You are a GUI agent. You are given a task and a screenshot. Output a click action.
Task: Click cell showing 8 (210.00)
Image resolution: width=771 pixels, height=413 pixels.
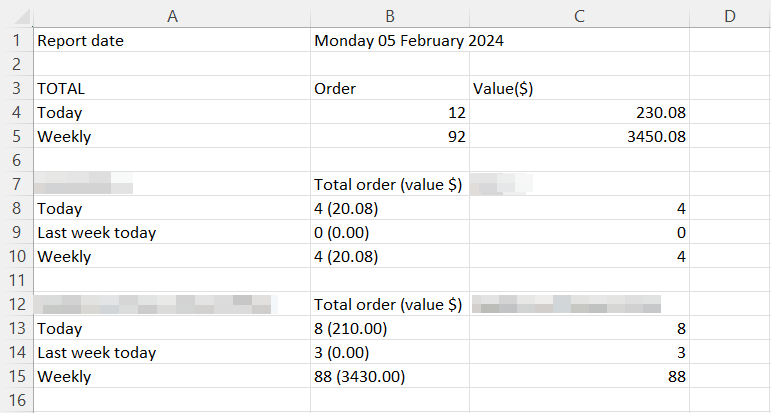click(390, 328)
